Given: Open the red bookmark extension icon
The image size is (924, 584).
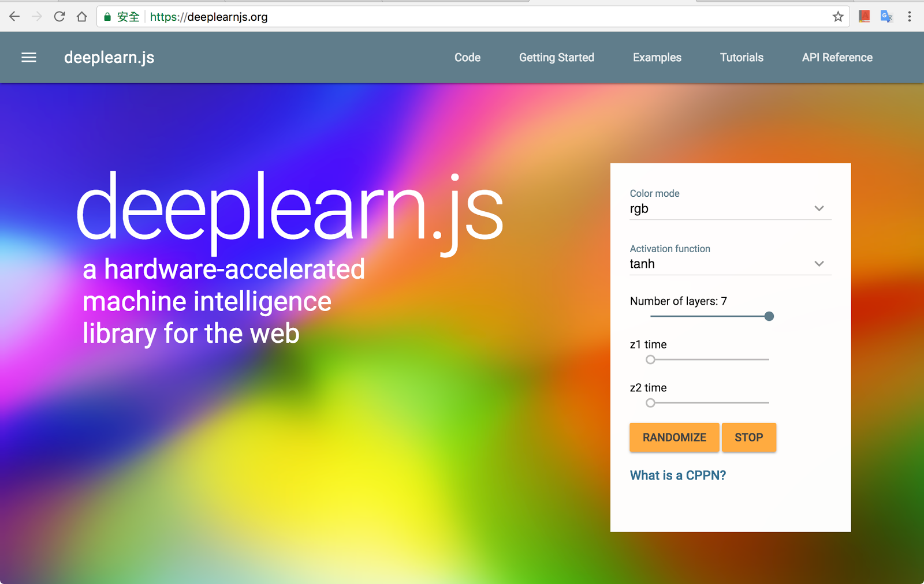Looking at the screenshot, I should [x=864, y=16].
